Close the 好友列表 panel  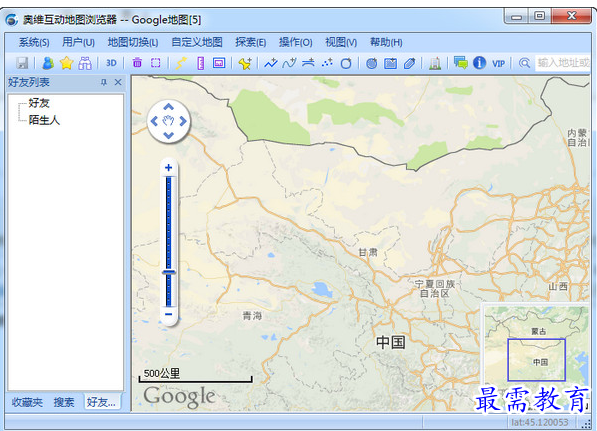tap(118, 82)
